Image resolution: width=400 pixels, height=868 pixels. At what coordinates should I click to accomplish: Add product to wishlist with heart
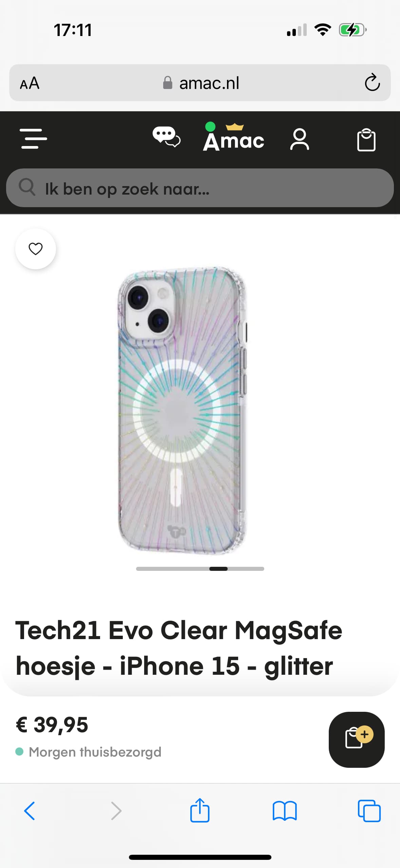pyautogui.click(x=36, y=249)
